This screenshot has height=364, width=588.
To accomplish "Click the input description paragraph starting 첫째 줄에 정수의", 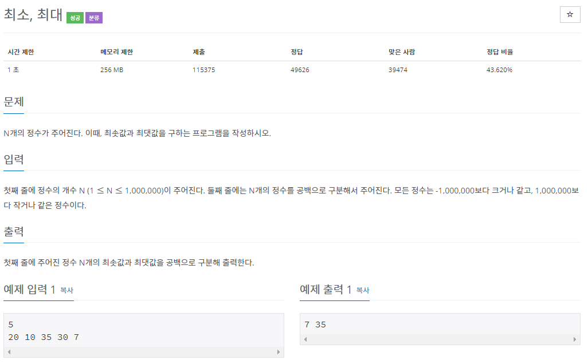I will click(291, 197).
